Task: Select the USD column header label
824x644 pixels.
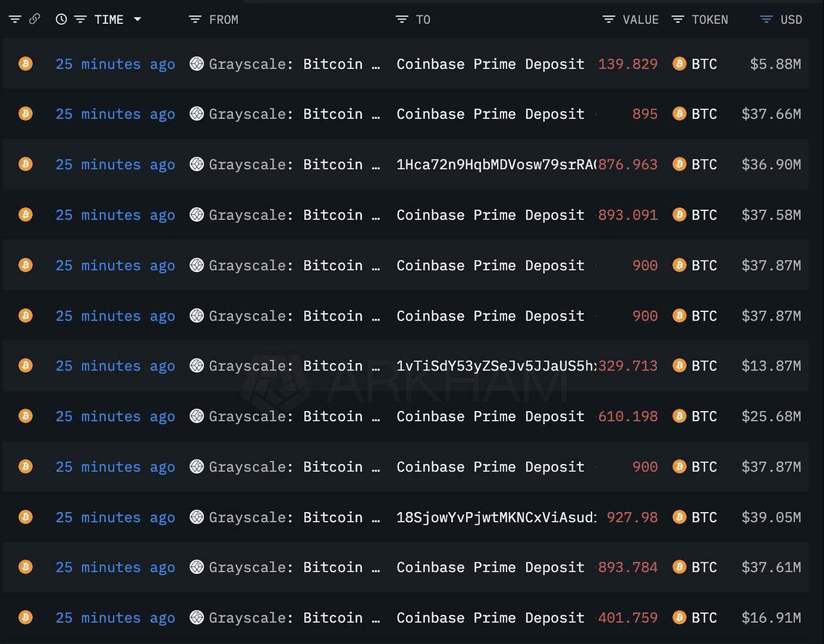Action: click(x=791, y=19)
